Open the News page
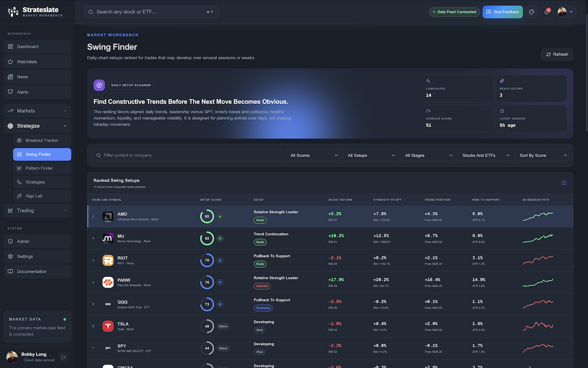Image resolution: width=588 pixels, height=368 pixels. [38, 77]
